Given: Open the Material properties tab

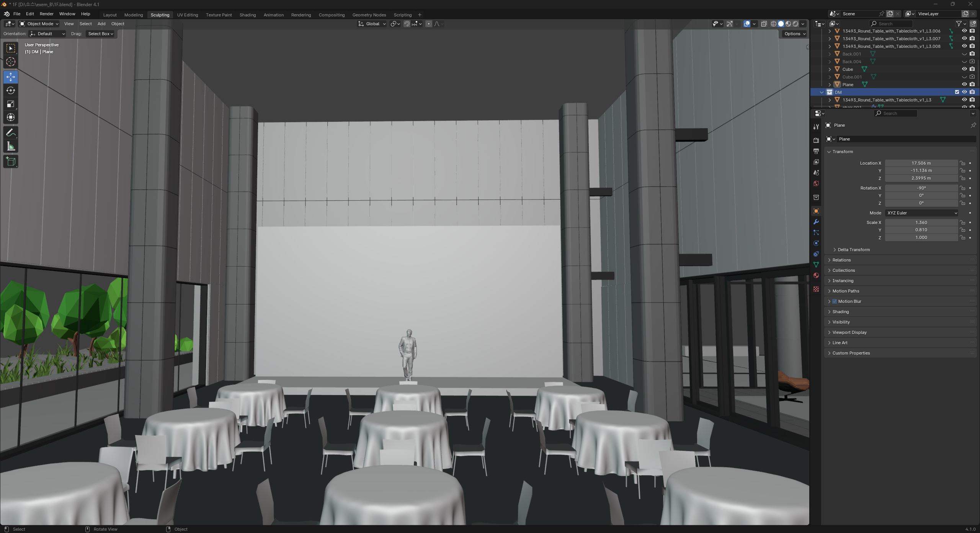Looking at the screenshot, I should point(816,275).
